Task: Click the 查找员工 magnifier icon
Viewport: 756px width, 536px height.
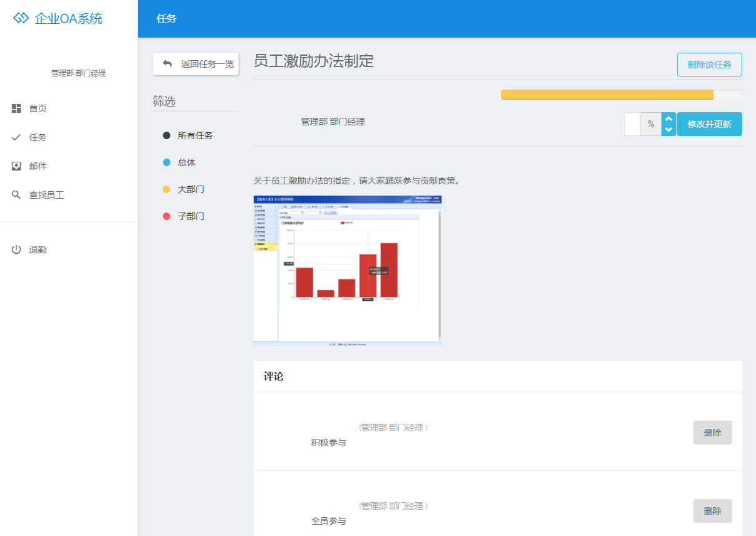Action: coord(16,195)
